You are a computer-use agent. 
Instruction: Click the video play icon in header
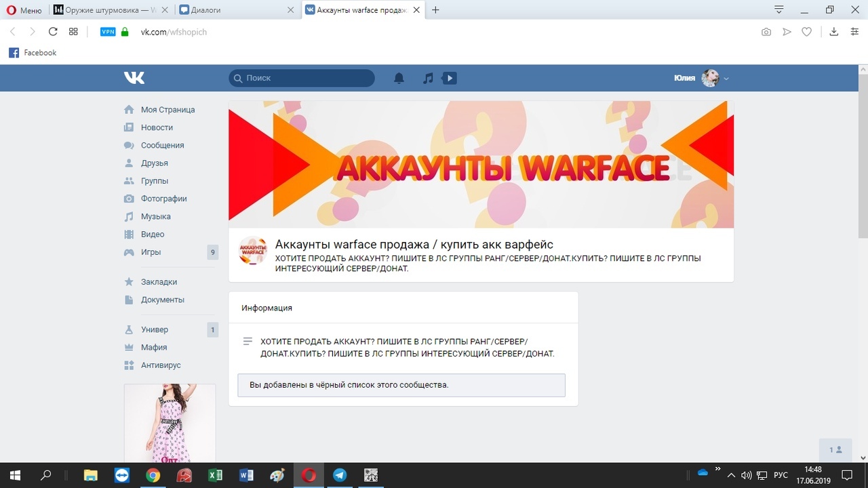(449, 78)
